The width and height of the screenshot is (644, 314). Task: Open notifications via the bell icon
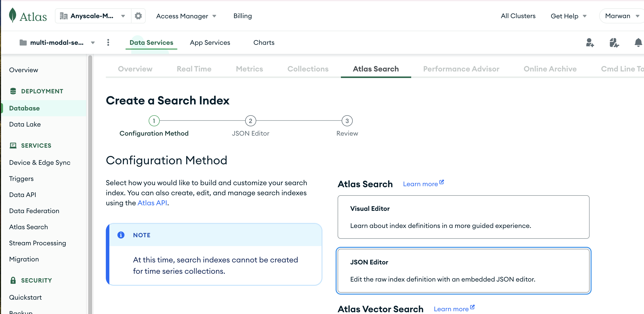(638, 43)
